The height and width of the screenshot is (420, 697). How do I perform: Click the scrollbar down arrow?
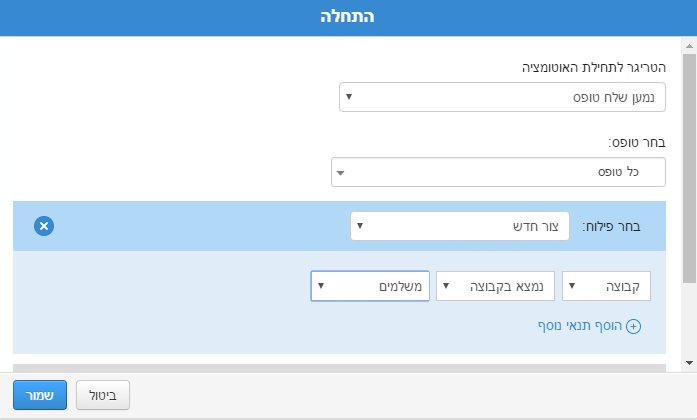[x=690, y=362]
